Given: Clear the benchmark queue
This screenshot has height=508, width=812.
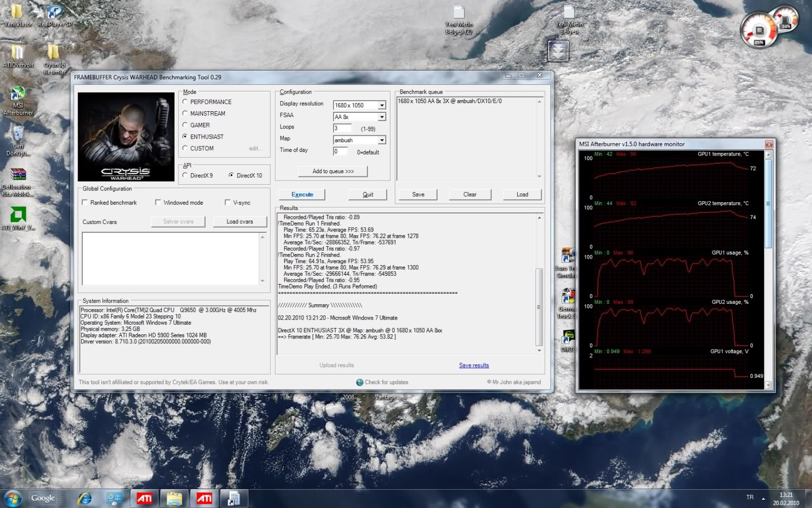Looking at the screenshot, I should point(470,195).
